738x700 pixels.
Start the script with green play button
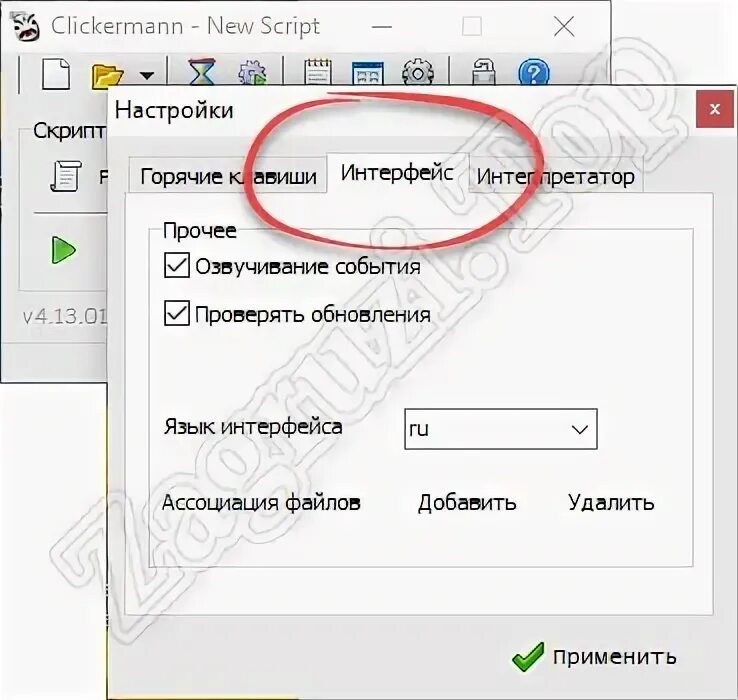pyautogui.click(x=63, y=250)
